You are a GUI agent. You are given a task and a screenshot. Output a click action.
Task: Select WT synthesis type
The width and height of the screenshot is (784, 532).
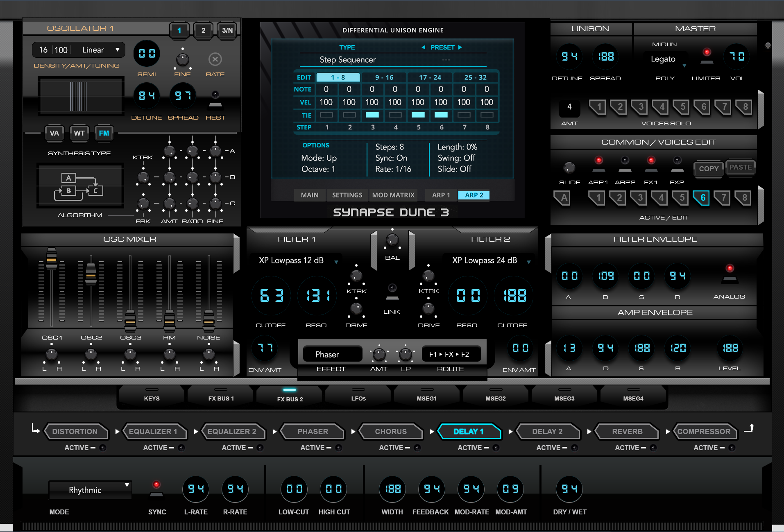79,133
